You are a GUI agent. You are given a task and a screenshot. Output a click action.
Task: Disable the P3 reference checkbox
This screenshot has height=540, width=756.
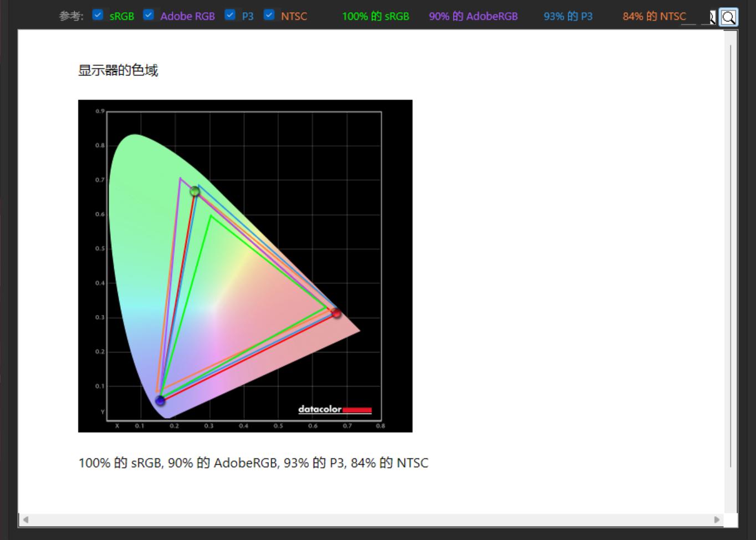coord(230,16)
